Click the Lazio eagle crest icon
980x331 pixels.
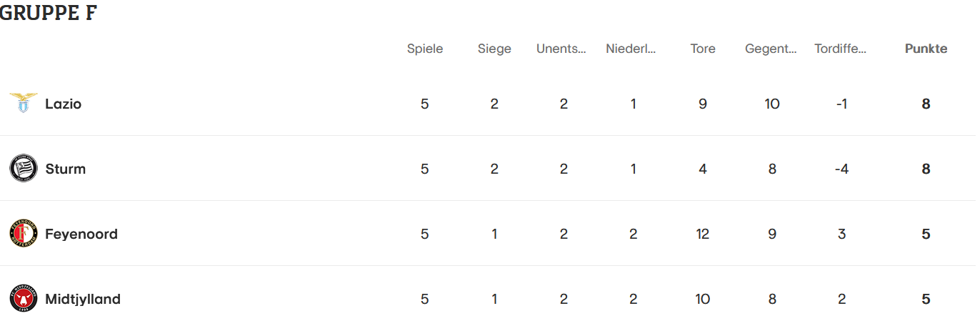(x=24, y=104)
